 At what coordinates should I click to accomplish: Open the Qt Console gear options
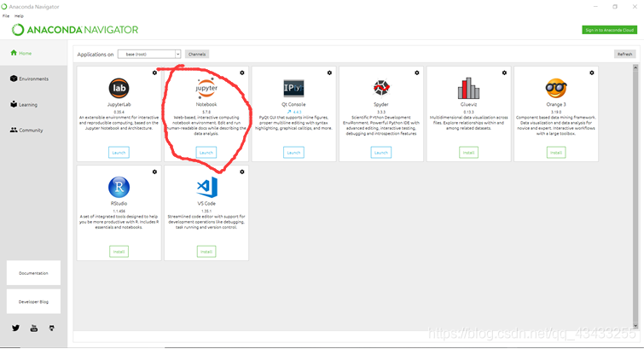click(x=329, y=73)
